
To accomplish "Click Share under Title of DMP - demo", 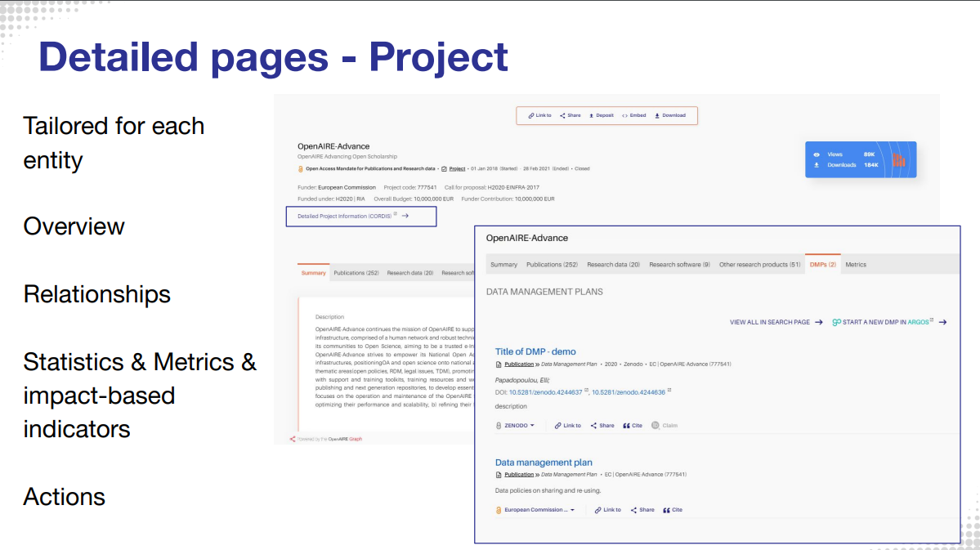I will coord(602,426).
